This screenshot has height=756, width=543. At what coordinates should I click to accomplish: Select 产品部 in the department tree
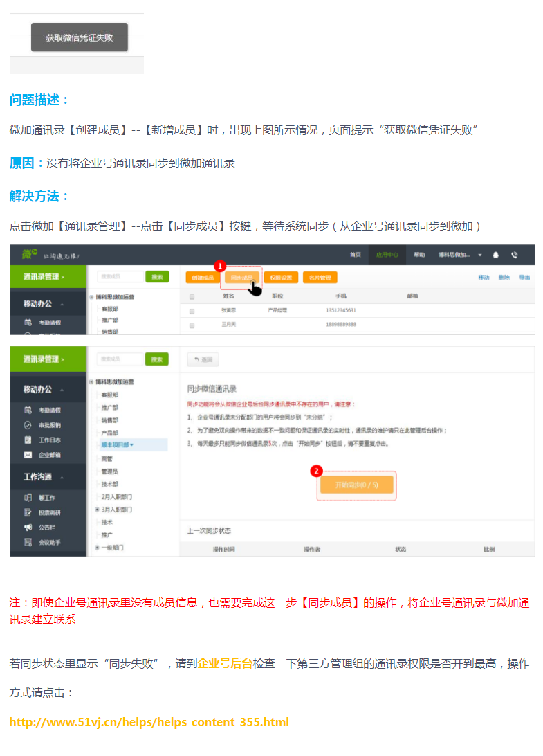click(109, 433)
